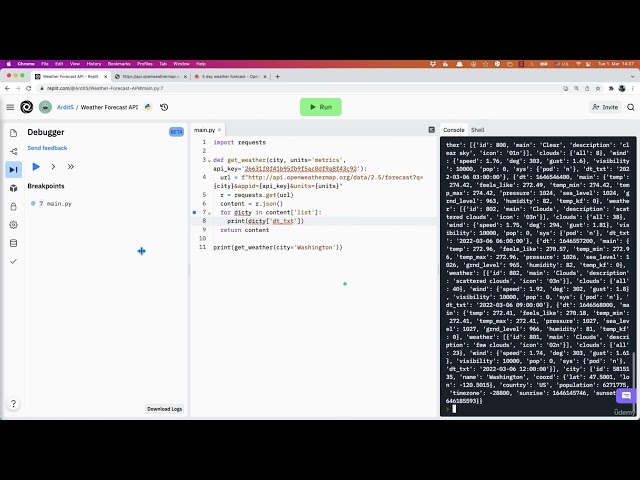Switch to the Shell tab

tap(478, 130)
